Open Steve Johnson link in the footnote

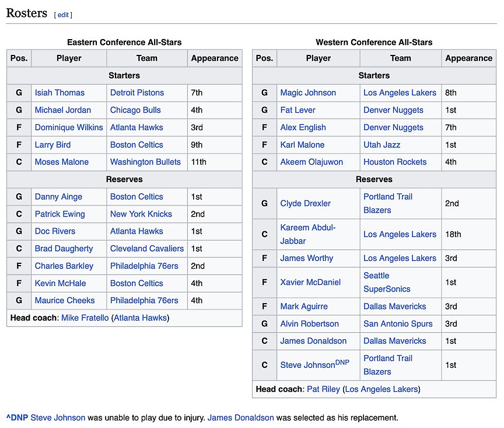(58, 417)
